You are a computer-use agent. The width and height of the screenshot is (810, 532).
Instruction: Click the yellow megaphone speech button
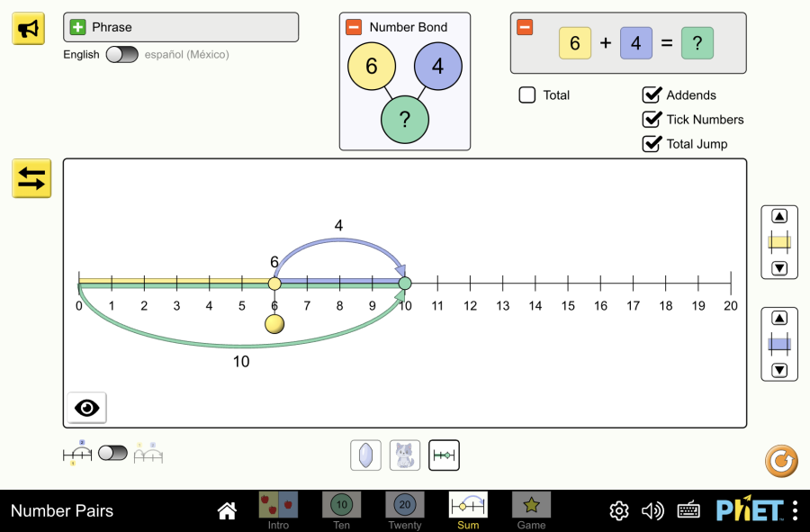29,29
